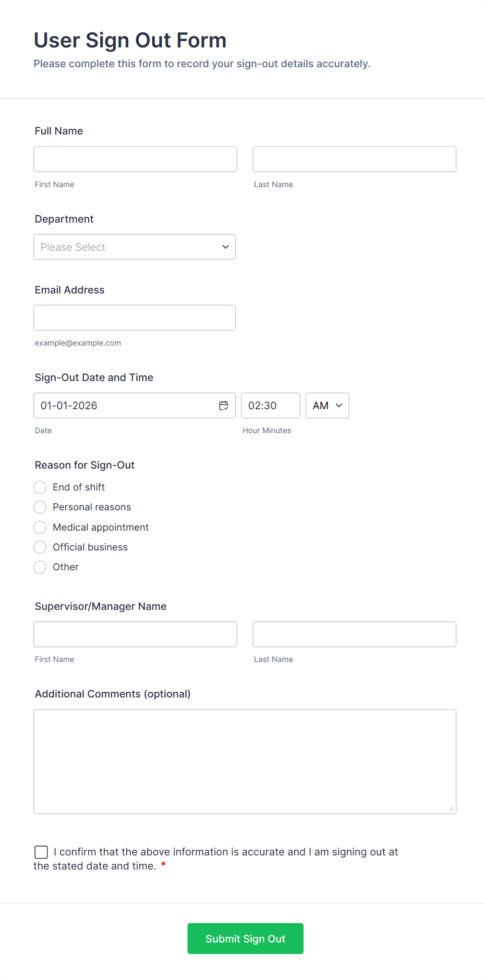Select Other as the reason

(x=40, y=567)
